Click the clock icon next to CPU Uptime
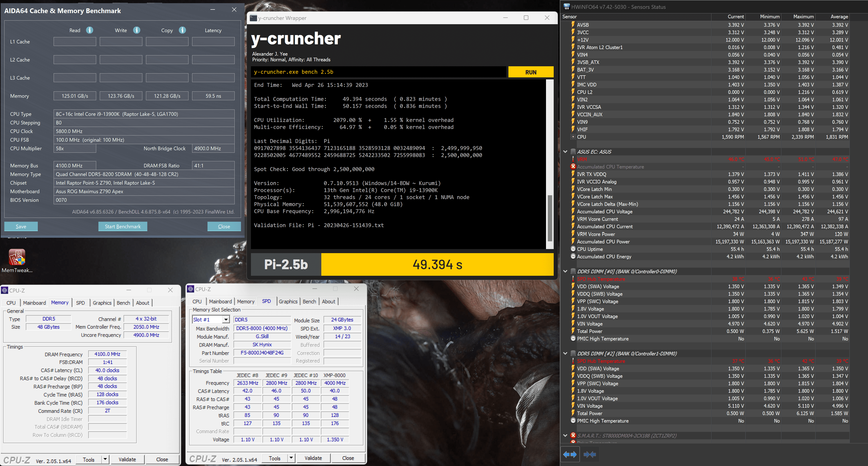The height and width of the screenshot is (466, 868). coord(573,249)
